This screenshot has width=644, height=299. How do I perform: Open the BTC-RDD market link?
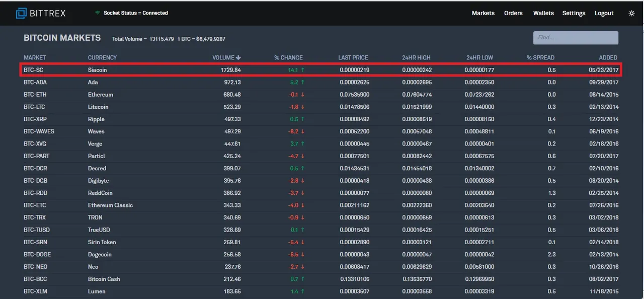tap(35, 193)
